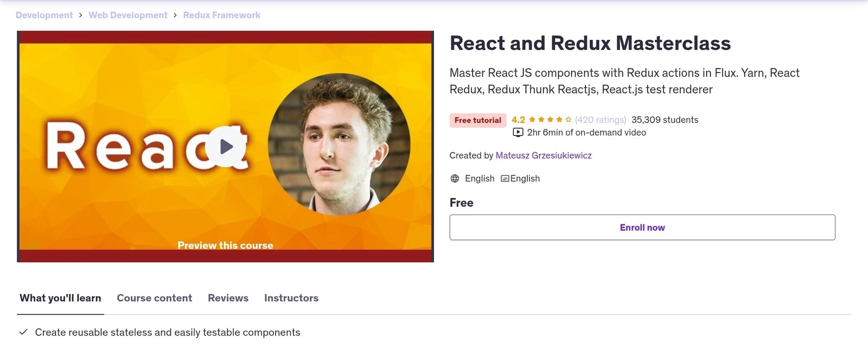Image resolution: width=868 pixels, height=347 pixels.
Task: Click the Preview this course label
Action: pyautogui.click(x=225, y=245)
